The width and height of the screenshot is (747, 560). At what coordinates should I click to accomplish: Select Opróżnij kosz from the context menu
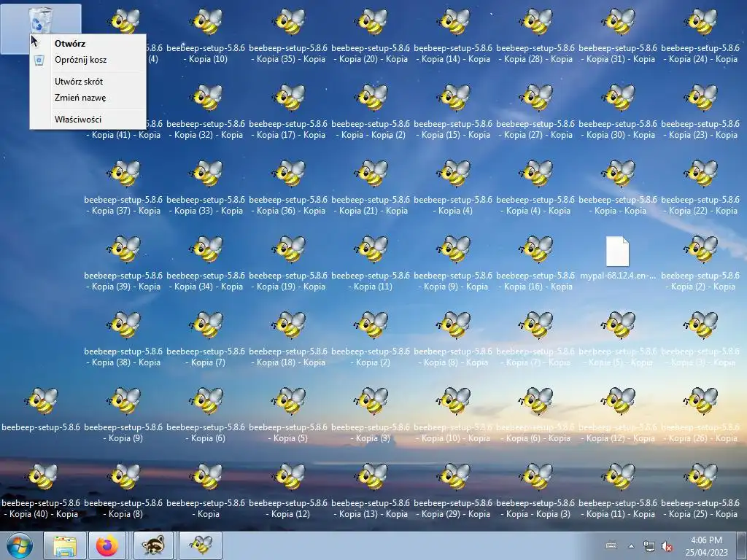[x=80, y=60]
